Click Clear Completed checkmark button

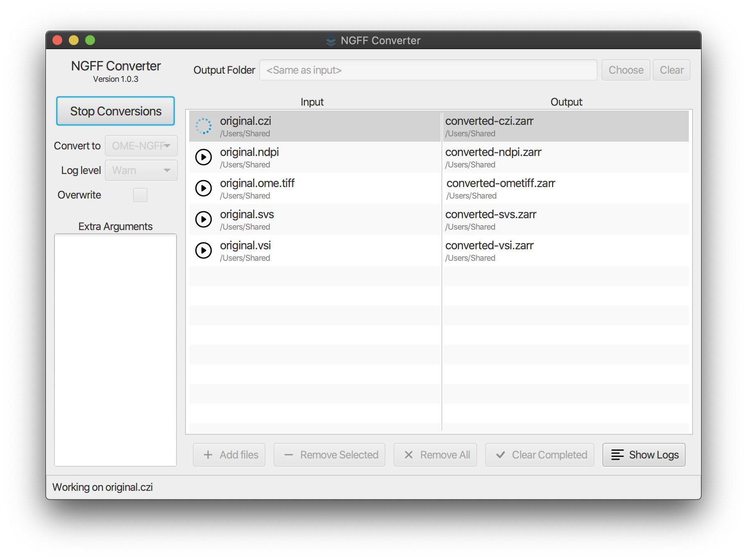(x=539, y=455)
